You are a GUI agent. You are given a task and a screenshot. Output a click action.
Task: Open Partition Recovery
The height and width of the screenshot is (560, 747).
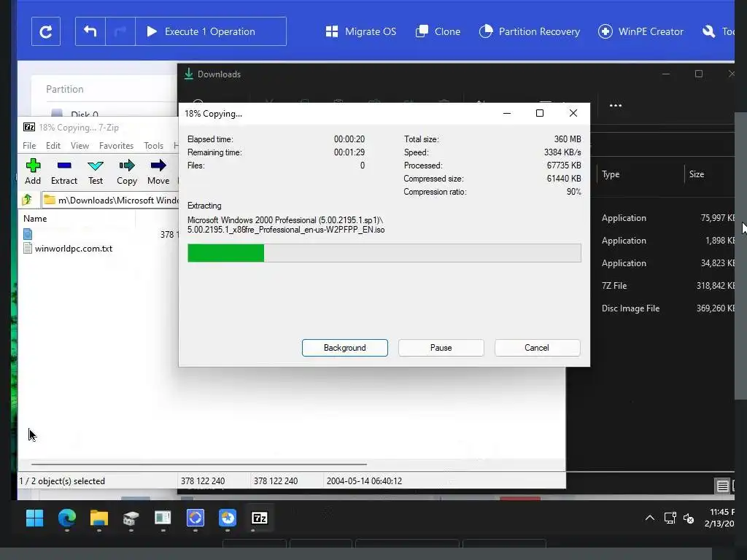pos(530,31)
